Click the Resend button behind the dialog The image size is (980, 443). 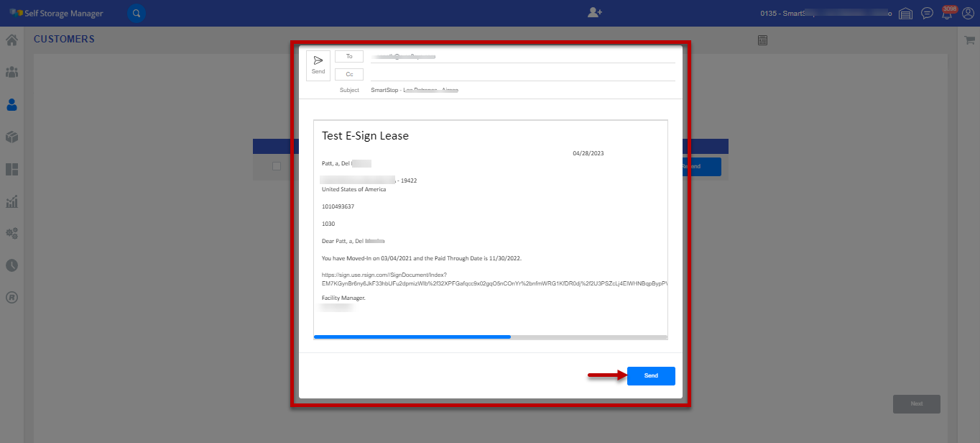click(700, 167)
